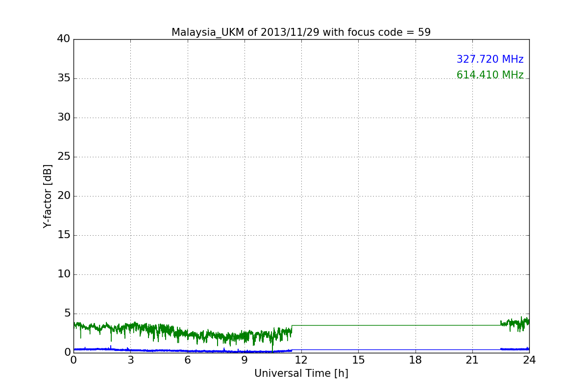The height and width of the screenshot is (392, 588).
Task: Click the y-axis tick label '35'
Action: 64,78
